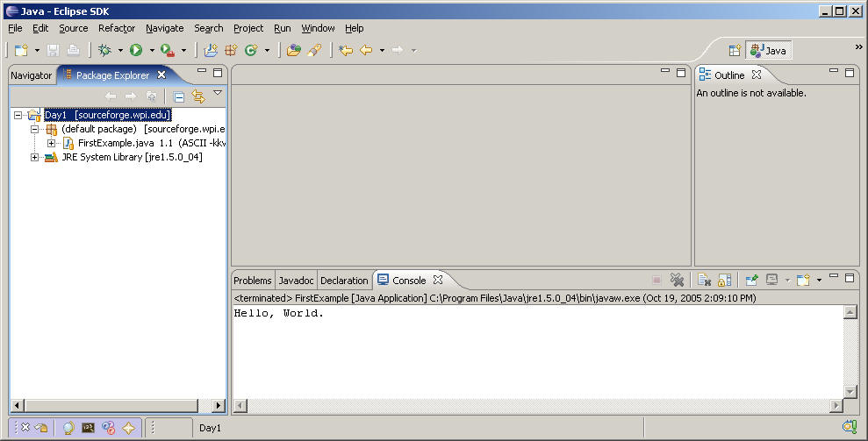Open the Refactor menu

click(x=117, y=28)
